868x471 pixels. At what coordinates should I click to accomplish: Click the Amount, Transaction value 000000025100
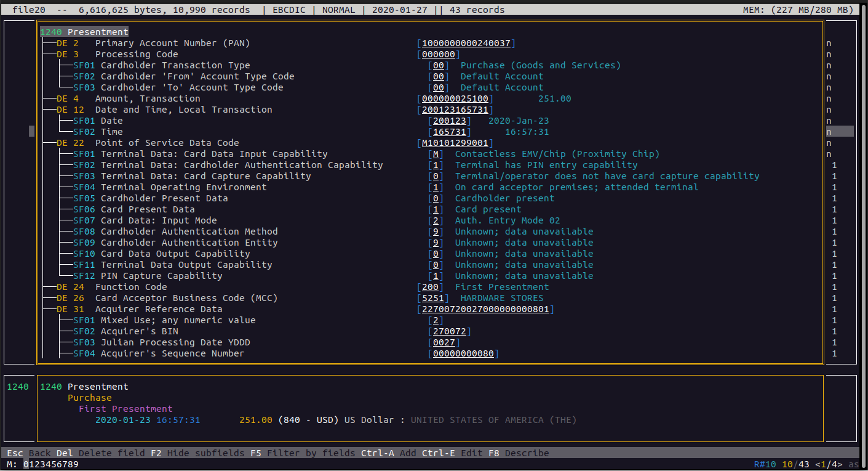click(x=455, y=99)
